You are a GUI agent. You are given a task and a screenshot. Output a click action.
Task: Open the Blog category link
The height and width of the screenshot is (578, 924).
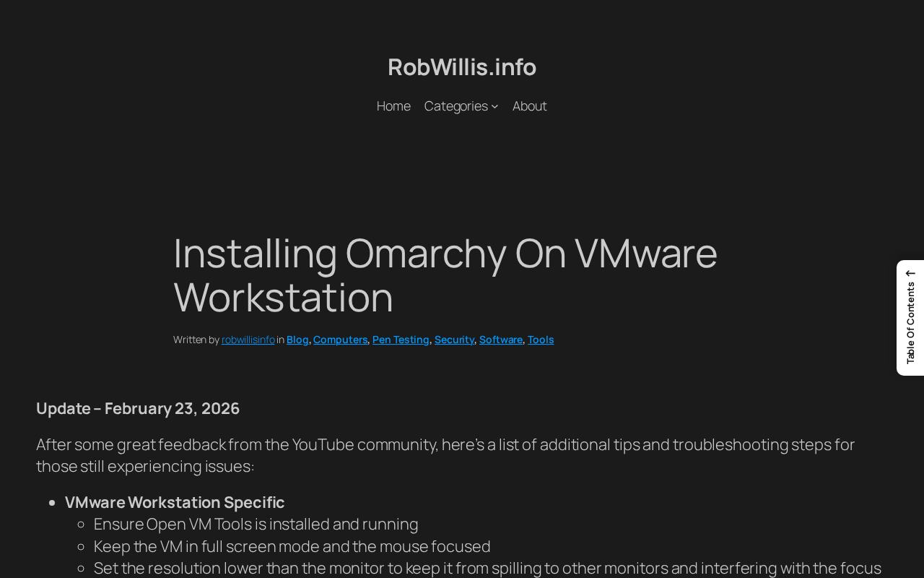[297, 338]
